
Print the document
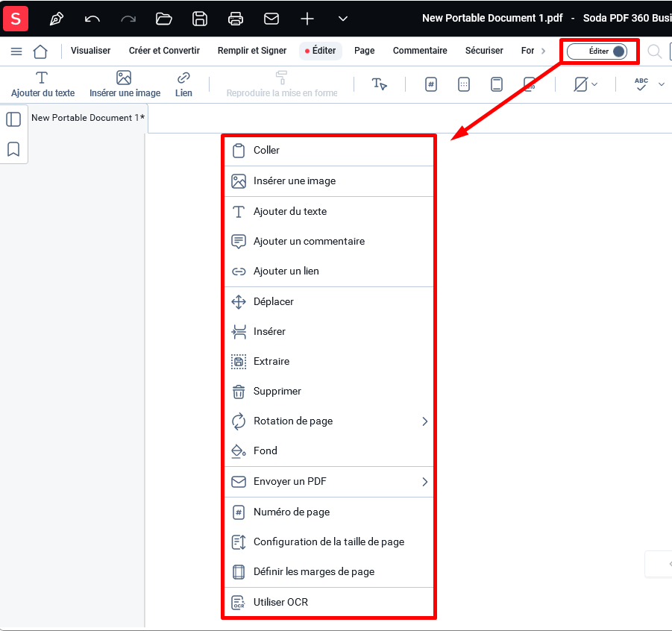point(236,19)
